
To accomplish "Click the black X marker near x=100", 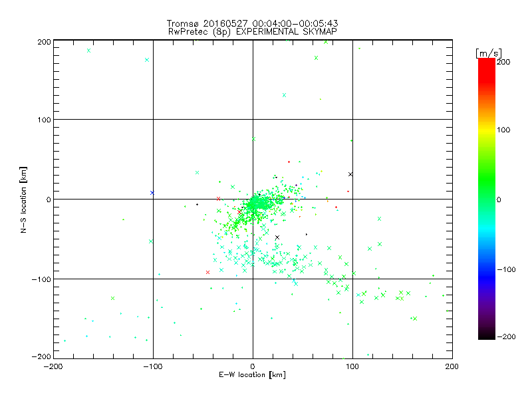I will coord(350,174).
